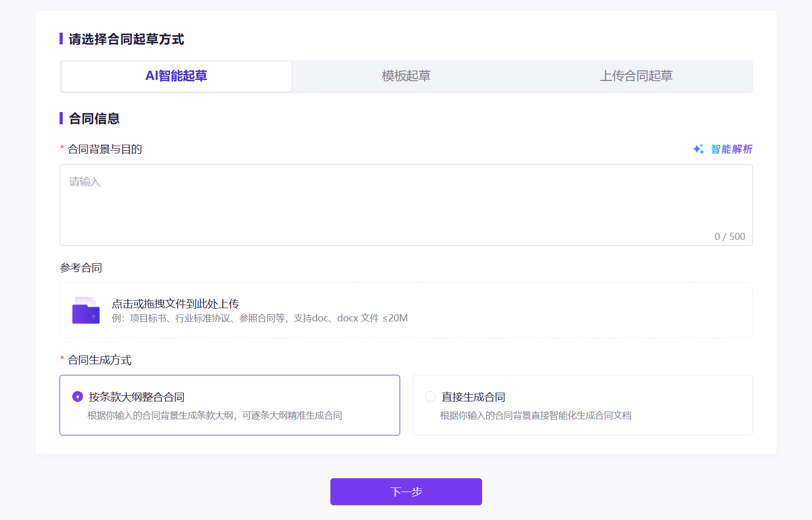Click the 0 / 500 character counter
The height and width of the screenshot is (520, 812).
coord(730,236)
